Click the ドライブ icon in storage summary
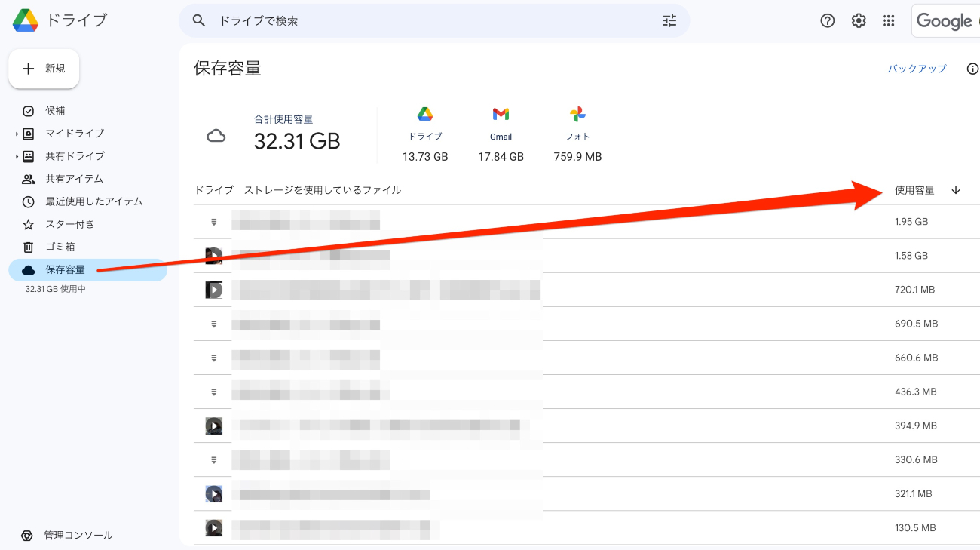 (x=425, y=114)
